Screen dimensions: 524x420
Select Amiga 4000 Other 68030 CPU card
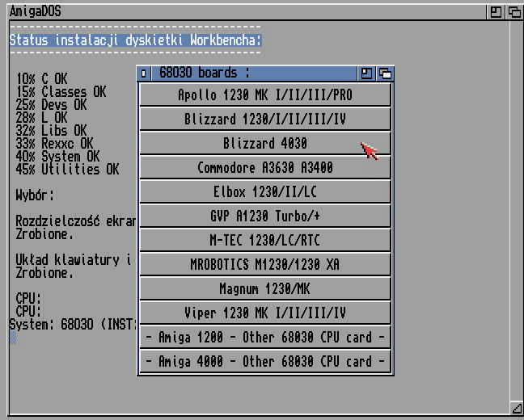point(265,362)
